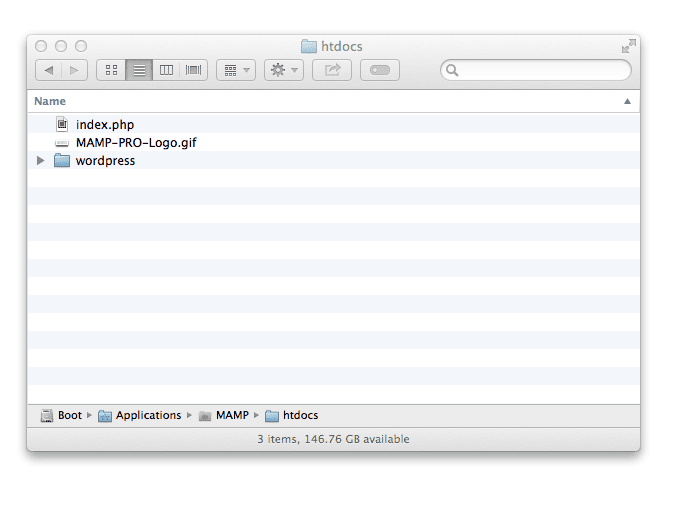Screen dimensions: 675x522
Task: Jump to Boot in the path bar
Action: [x=70, y=415]
